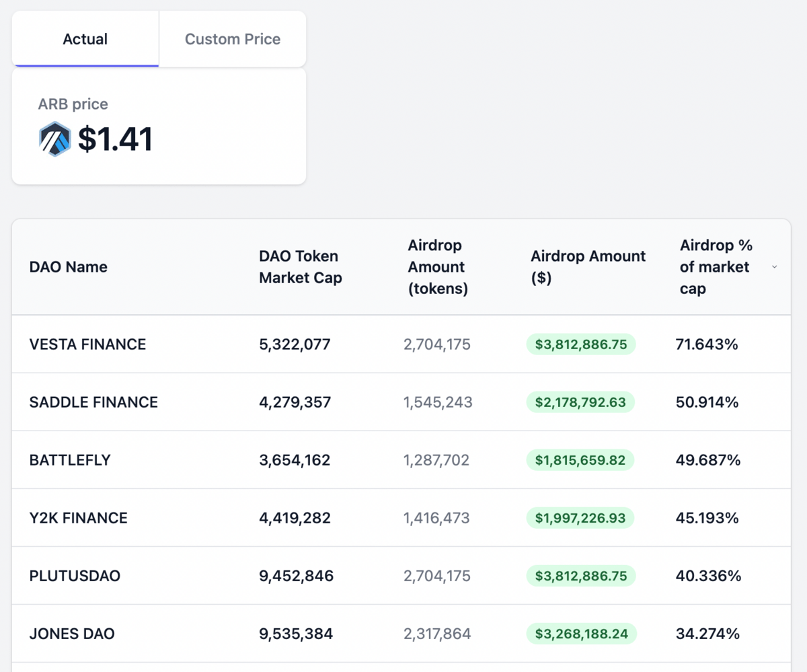Viewport: 807px width, 672px height.
Task: Click the ARB price label
Action: click(73, 104)
